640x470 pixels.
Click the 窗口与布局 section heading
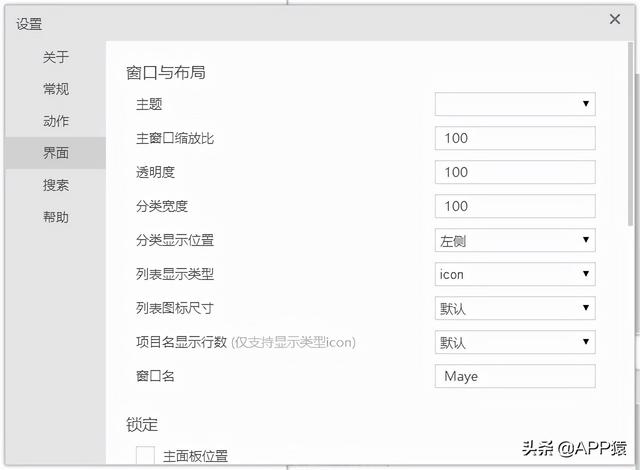tap(166, 73)
